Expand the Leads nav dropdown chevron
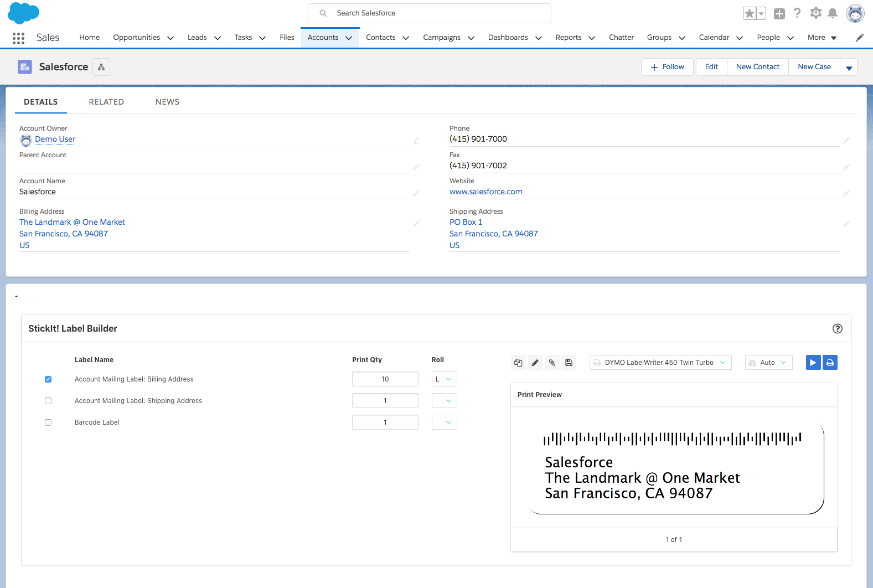This screenshot has width=873, height=588. [x=218, y=38]
